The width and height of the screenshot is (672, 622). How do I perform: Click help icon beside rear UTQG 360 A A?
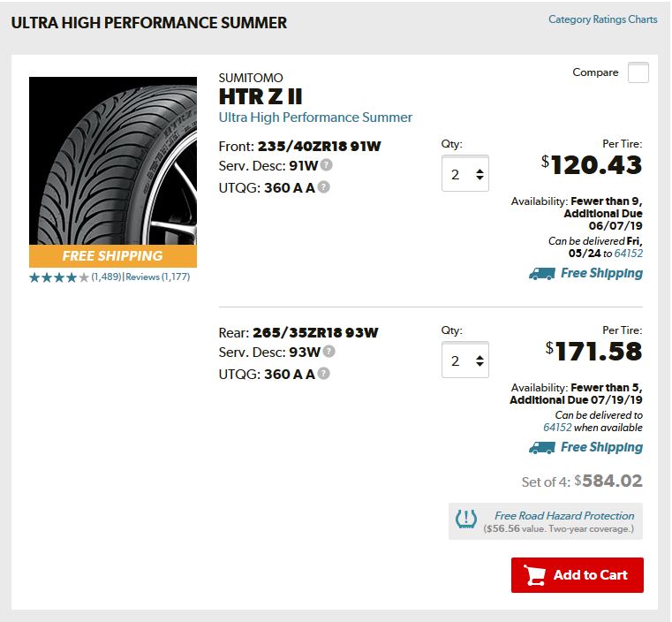click(x=324, y=374)
